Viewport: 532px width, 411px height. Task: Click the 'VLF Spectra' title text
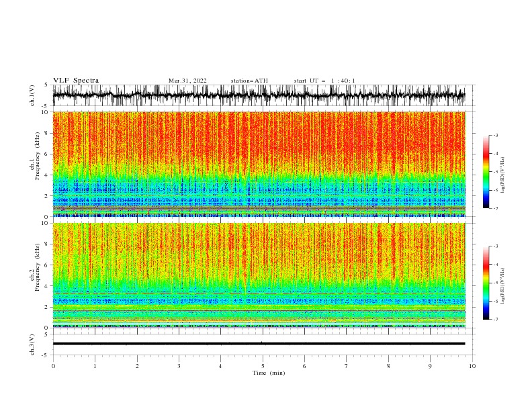[76, 81]
